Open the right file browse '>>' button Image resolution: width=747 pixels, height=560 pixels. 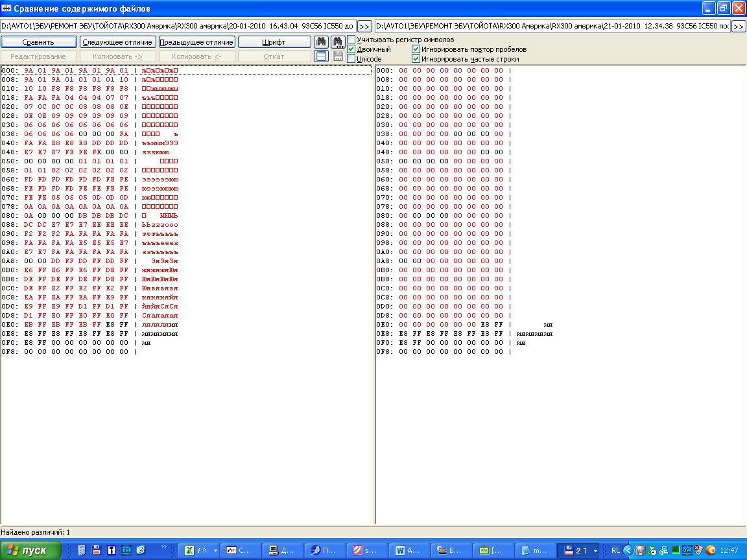739,27
